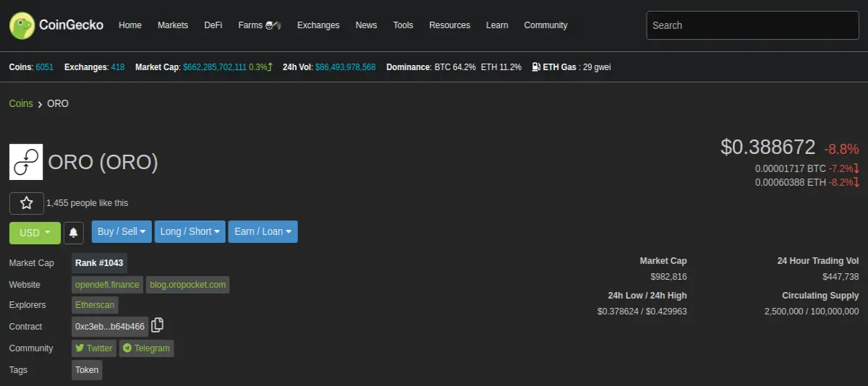Open the price alert bell
The height and width of the screenshot is (386, 868).
[x=74, y=232]
